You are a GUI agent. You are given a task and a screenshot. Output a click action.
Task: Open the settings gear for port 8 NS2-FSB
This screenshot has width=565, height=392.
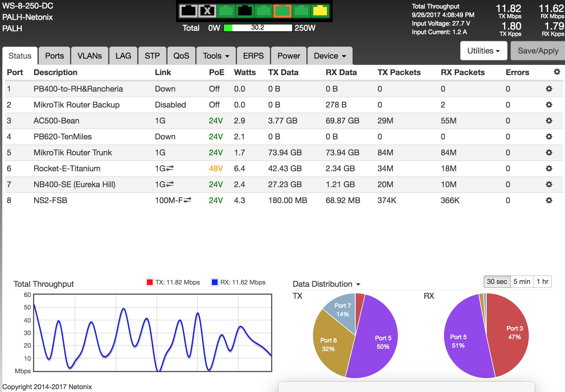(549, 200)
